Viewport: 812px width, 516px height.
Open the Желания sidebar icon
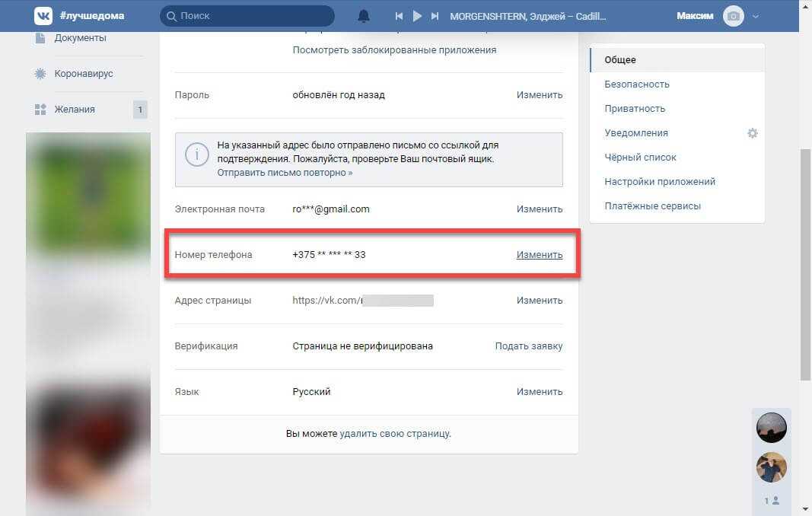point(40,110)
